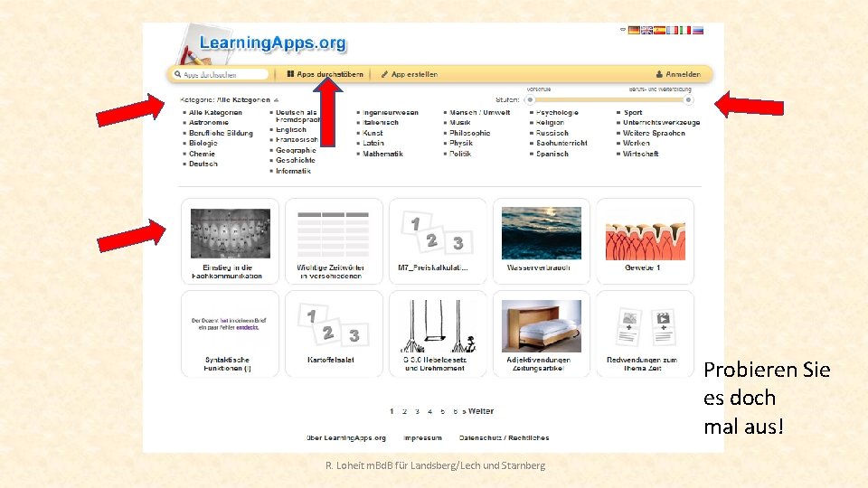Select the Mathematik category
Viewport: 868px width, 488px height.
click(x=382, y=154)
